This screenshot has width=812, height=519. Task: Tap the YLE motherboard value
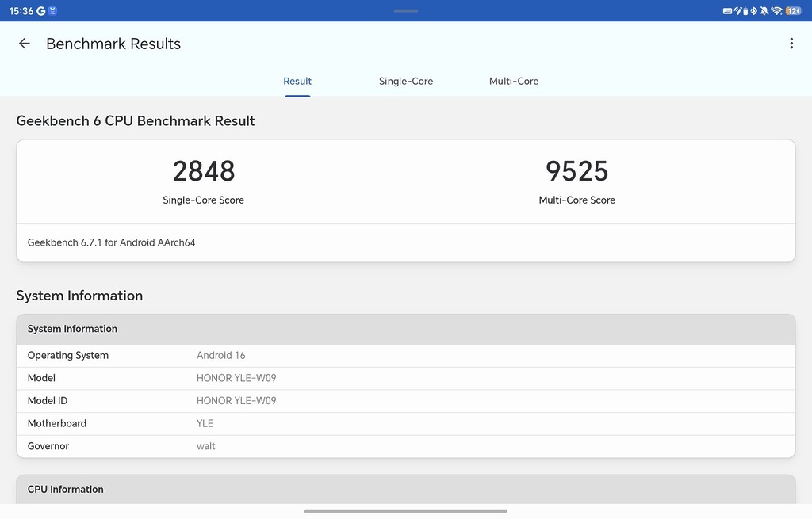click(205, 424)
